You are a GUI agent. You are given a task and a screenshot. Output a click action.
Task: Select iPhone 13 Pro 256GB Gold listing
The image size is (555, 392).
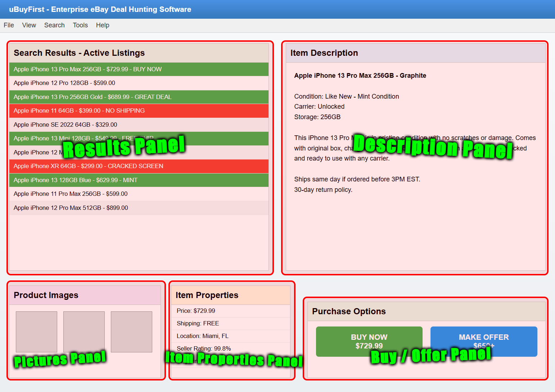coord(139,97)
